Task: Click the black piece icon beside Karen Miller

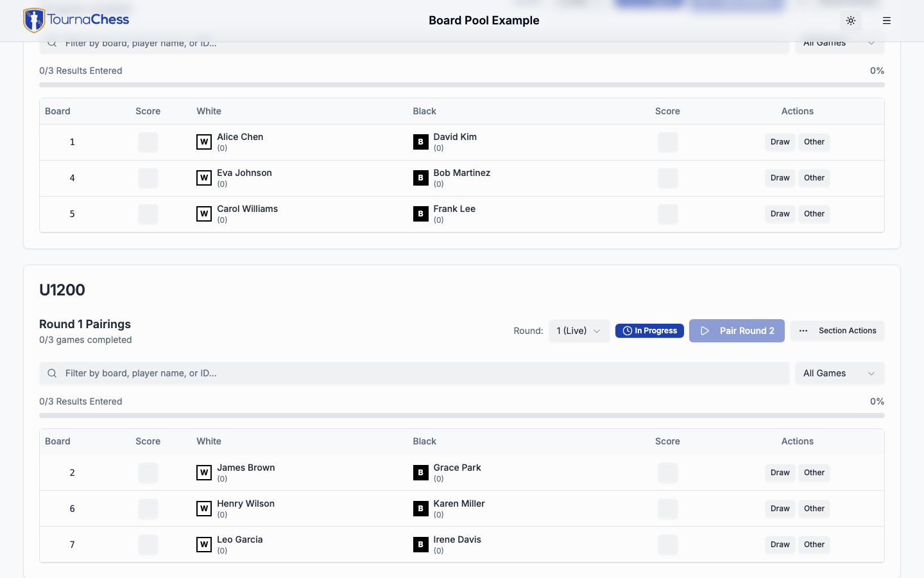Action: click(x=421, y=509)
